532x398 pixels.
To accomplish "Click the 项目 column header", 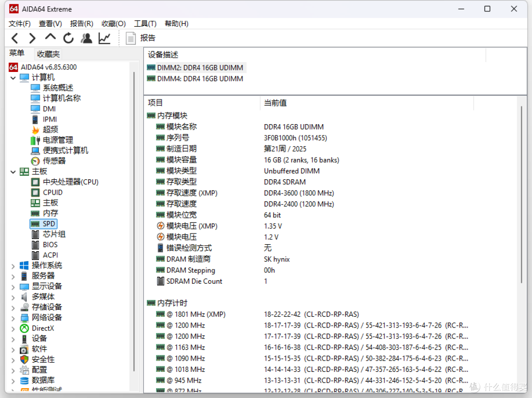I will coord(155,103).
